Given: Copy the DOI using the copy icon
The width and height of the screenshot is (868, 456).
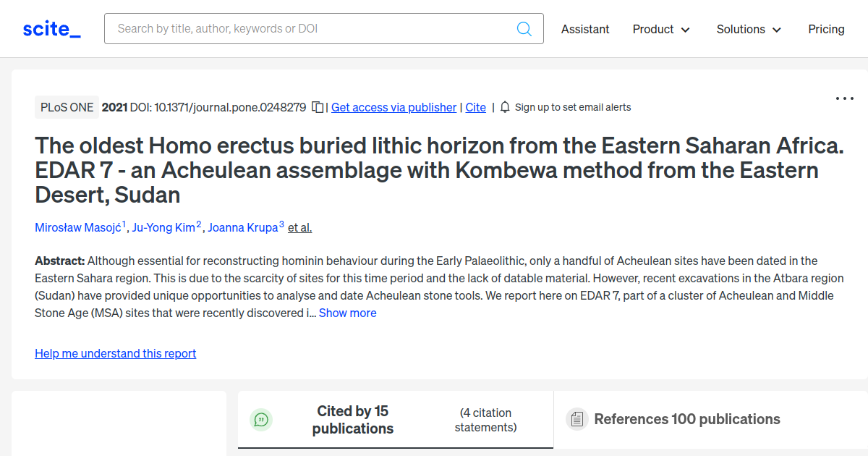Looking at the screenshot, I should click(318, 107).
